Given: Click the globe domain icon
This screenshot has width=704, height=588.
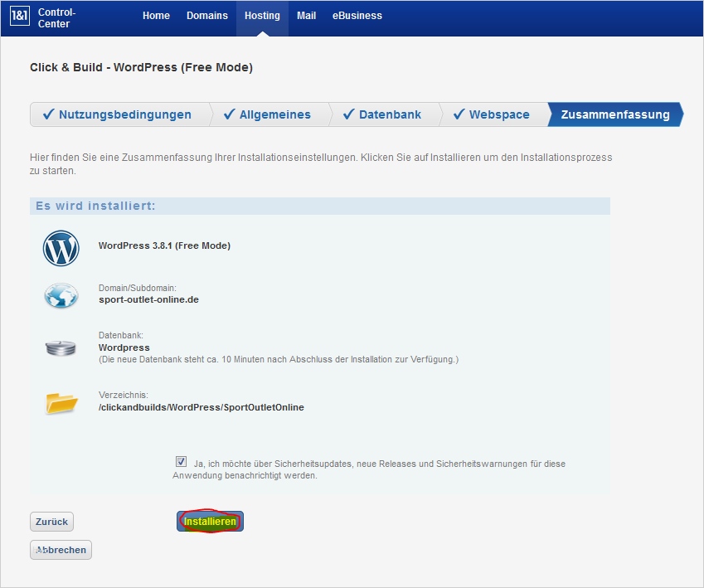Looking at the screenshot, I should [61, 295].
